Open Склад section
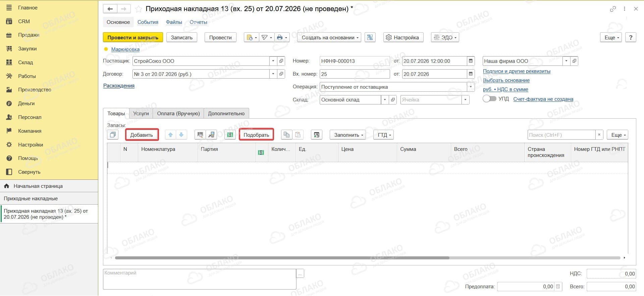644x296 pixels. 25,62
